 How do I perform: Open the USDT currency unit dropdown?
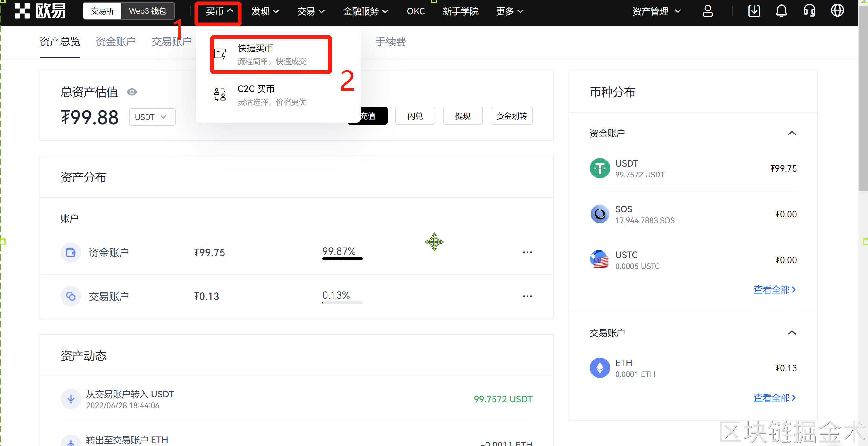[152, 117]
